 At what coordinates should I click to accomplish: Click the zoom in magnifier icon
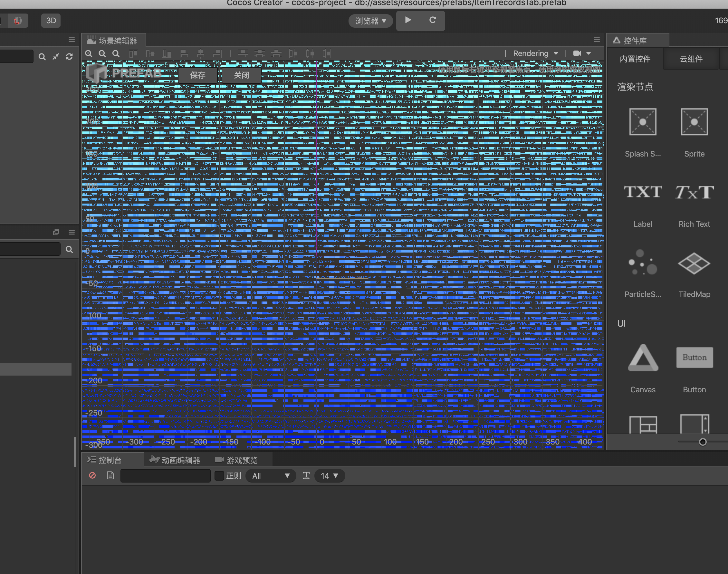pos(89,53)
